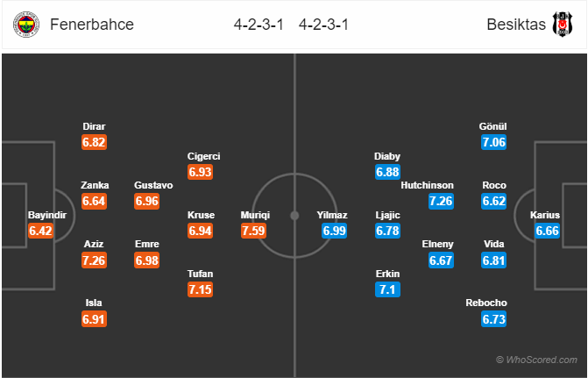Click Hutchinson's 7.26 rating badge
Screen dimensions: 588x378
click(441, 201)
